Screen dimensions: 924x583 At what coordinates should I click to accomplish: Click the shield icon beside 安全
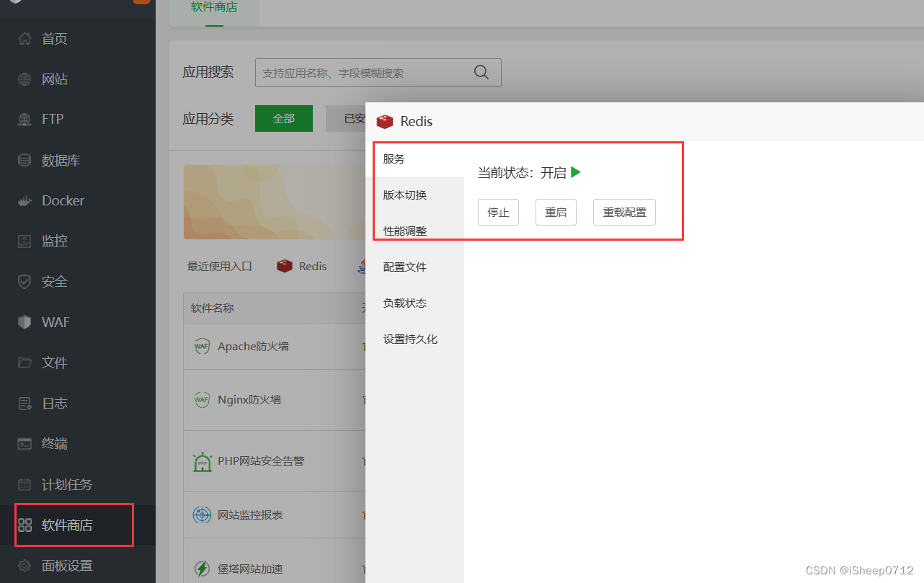pos(25,282)
